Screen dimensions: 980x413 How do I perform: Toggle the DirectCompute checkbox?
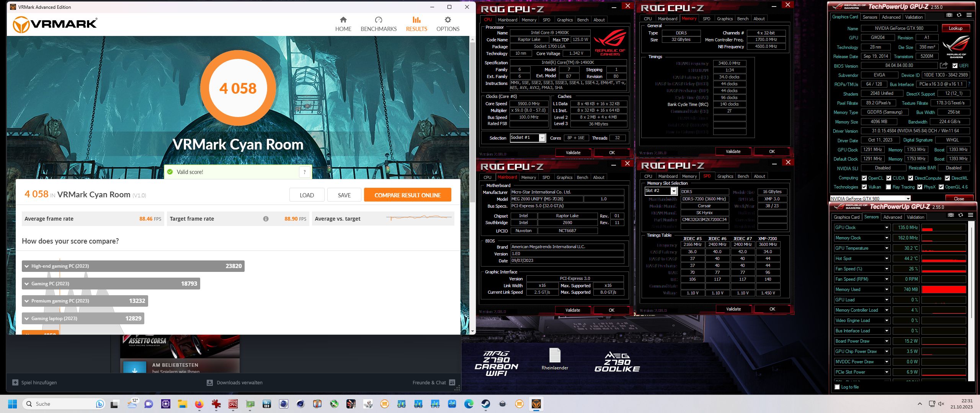click(911, 178)
